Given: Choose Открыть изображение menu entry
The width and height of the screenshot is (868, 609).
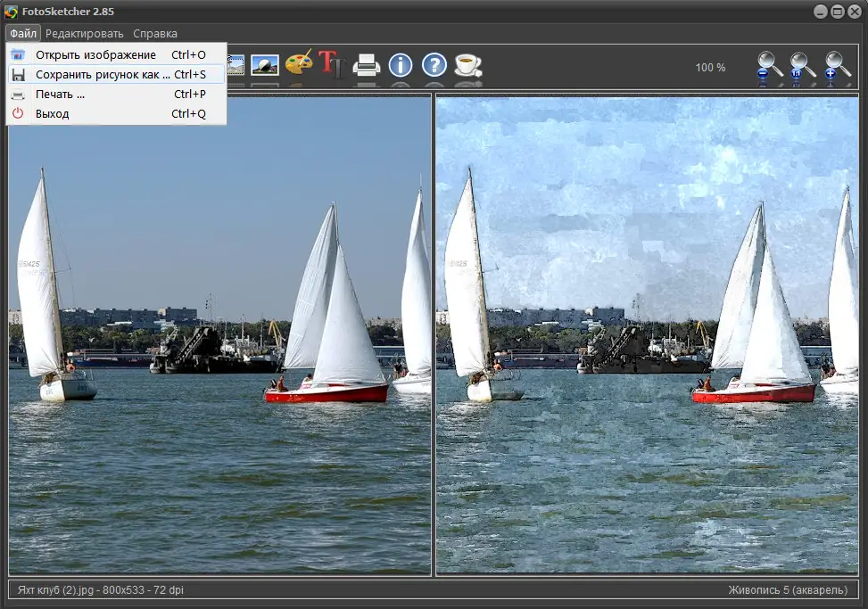Looking at the screenshot, I should pos(116,54).
